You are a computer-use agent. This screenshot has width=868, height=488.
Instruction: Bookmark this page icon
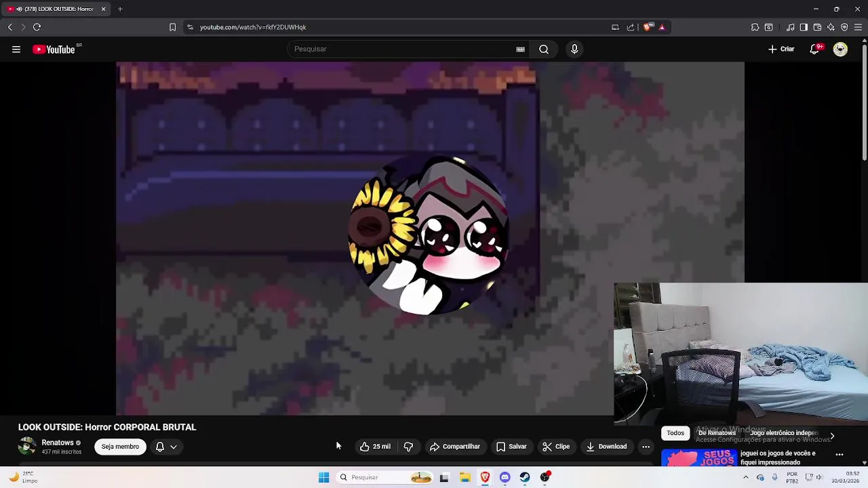click(x=172, y=27)
